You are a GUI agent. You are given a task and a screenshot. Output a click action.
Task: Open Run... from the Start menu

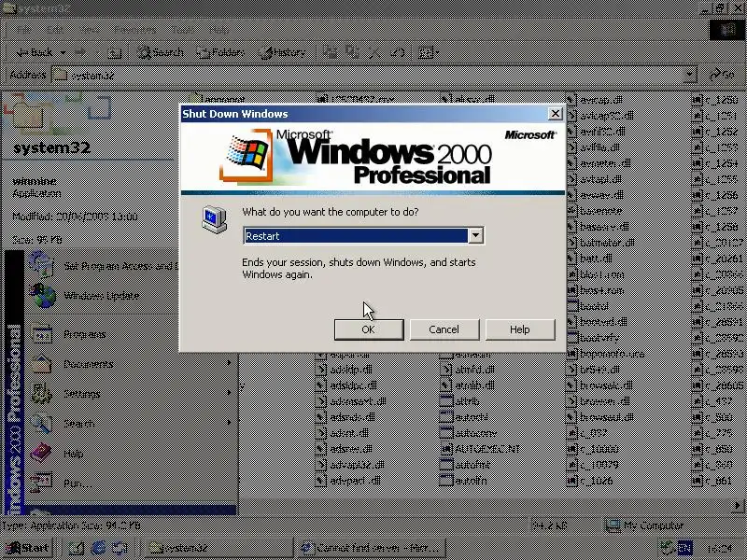(x=131, y=483)
